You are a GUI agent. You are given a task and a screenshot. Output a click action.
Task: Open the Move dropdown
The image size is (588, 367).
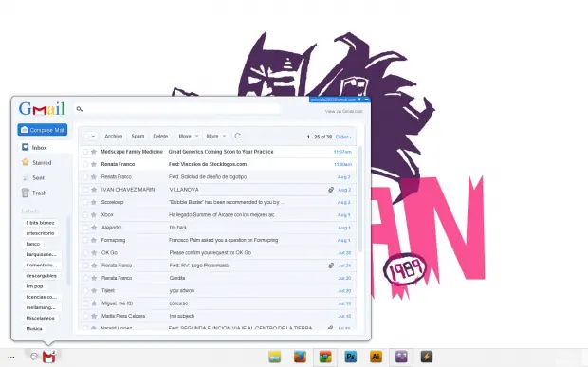pyautogui.click(x=188, y=136)
